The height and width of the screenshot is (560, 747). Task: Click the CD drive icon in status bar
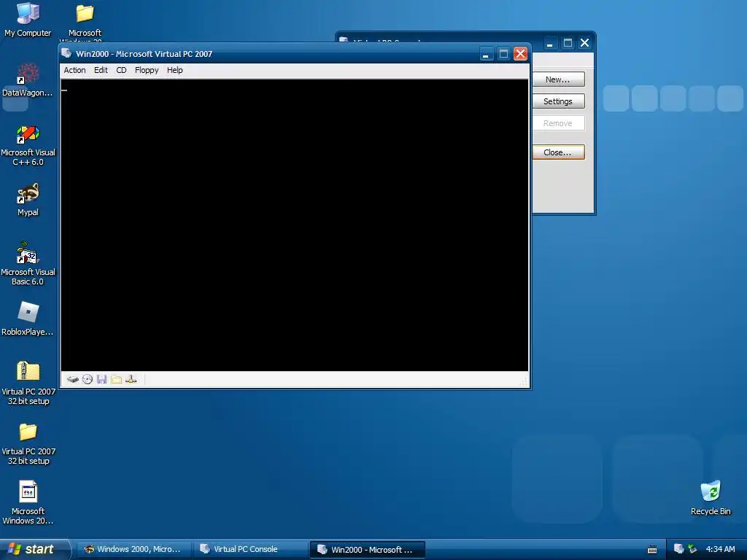tap(88, 379)
